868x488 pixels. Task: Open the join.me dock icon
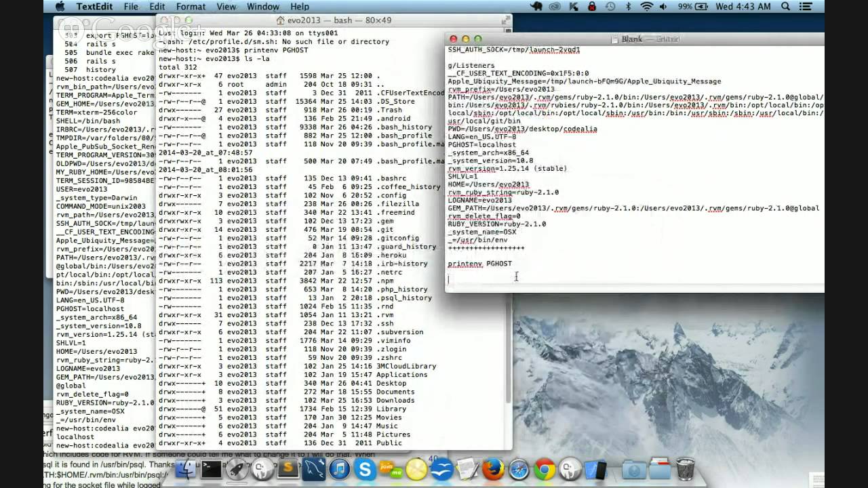[390, 469]
